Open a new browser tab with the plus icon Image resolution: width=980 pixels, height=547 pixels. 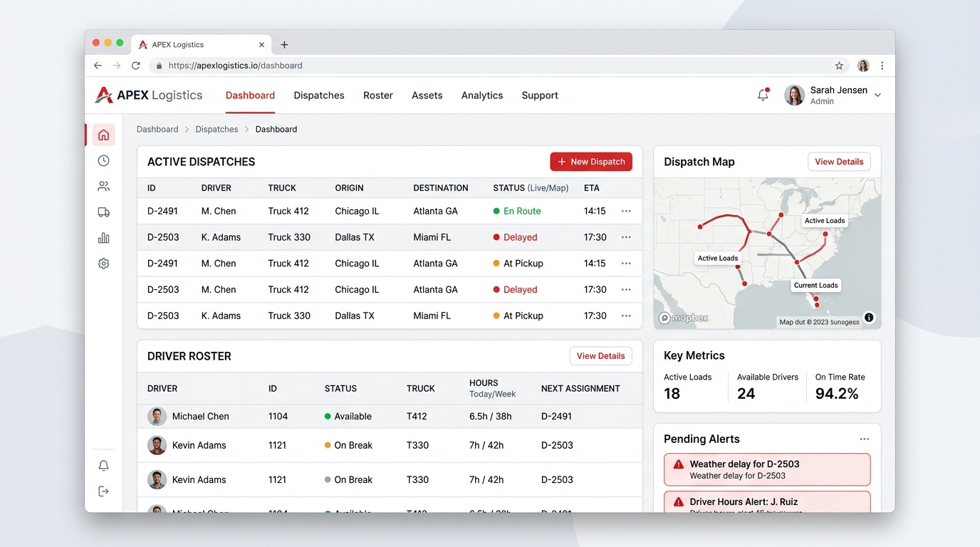tap(284, 44)
